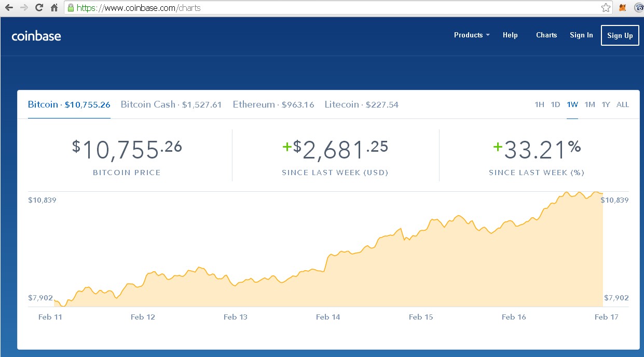
Task: Open the MetaMask fox extension icon
Action: click(623, 8)
